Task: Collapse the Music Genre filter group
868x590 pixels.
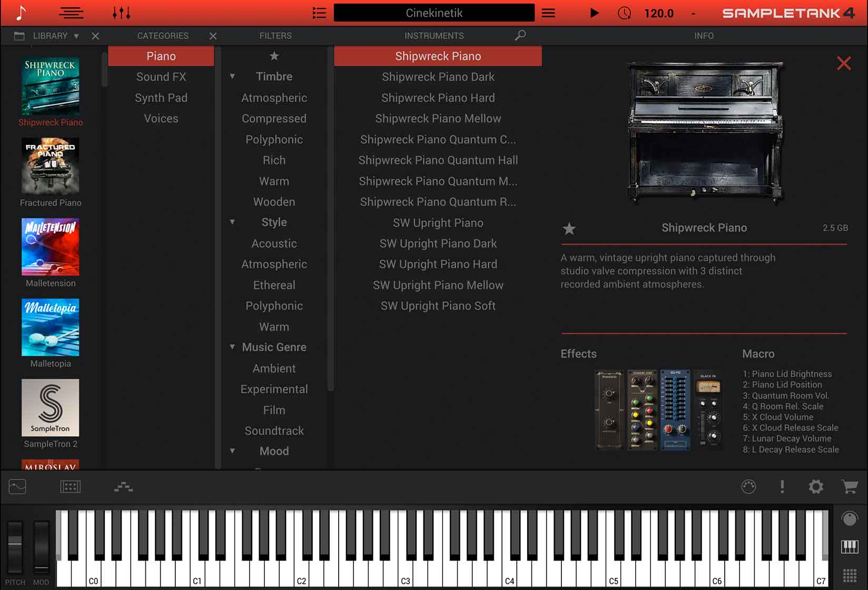Action: (232, 347)
